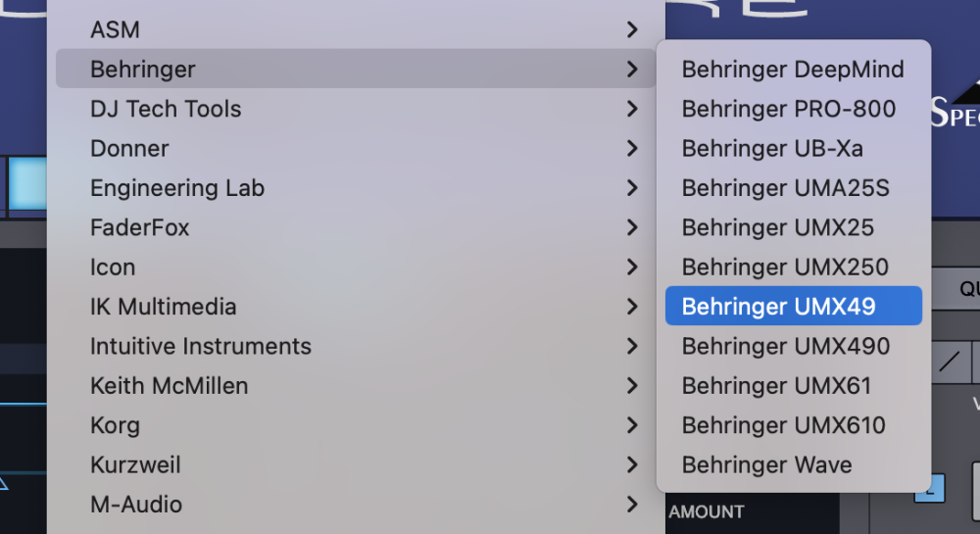This screenshot has width=980, height=534.
Task: Click the light blue square pad
Action: [x=28, y=183]
